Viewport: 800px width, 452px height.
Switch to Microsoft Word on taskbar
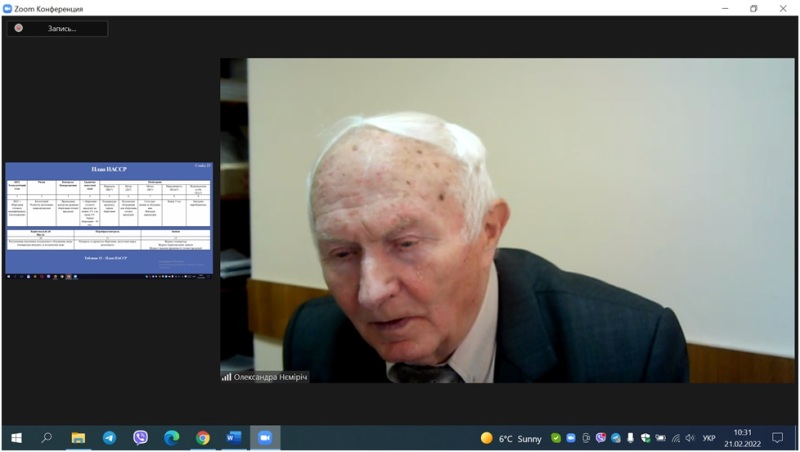pyautogui.click(x=234, y=438)
